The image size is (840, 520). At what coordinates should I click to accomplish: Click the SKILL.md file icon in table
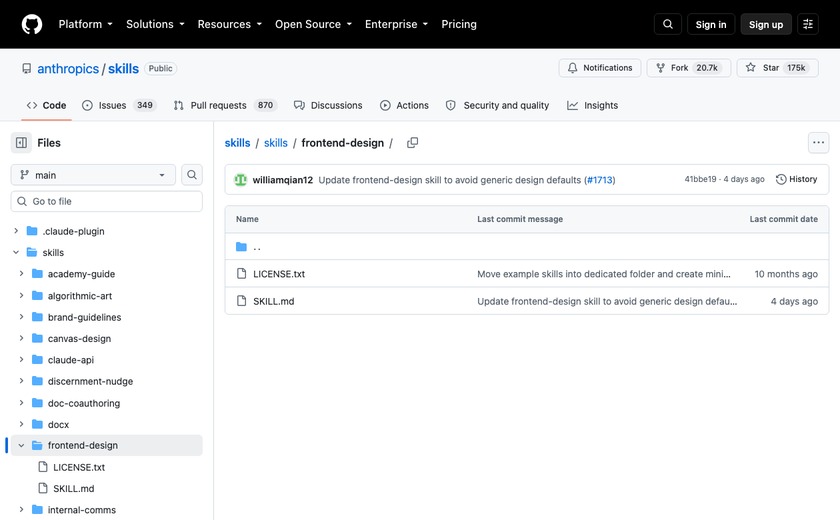[x=242, y=301]
